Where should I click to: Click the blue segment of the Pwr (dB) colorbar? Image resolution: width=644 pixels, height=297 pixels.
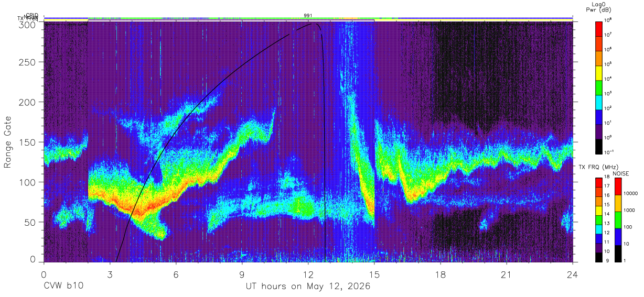(599, 117)
